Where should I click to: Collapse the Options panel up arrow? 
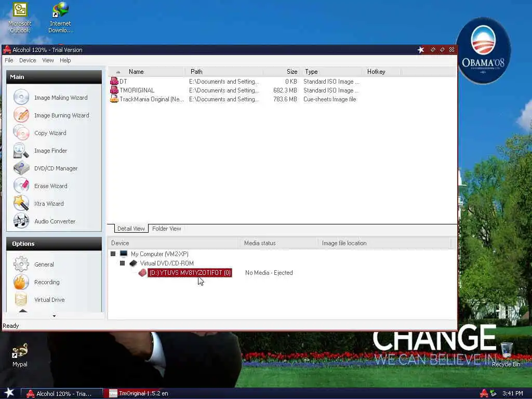pos(23,311)
